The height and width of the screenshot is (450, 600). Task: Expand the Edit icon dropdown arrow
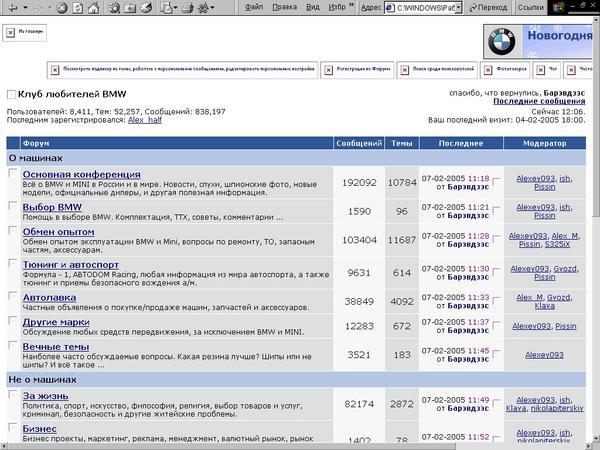coord(212,7)
